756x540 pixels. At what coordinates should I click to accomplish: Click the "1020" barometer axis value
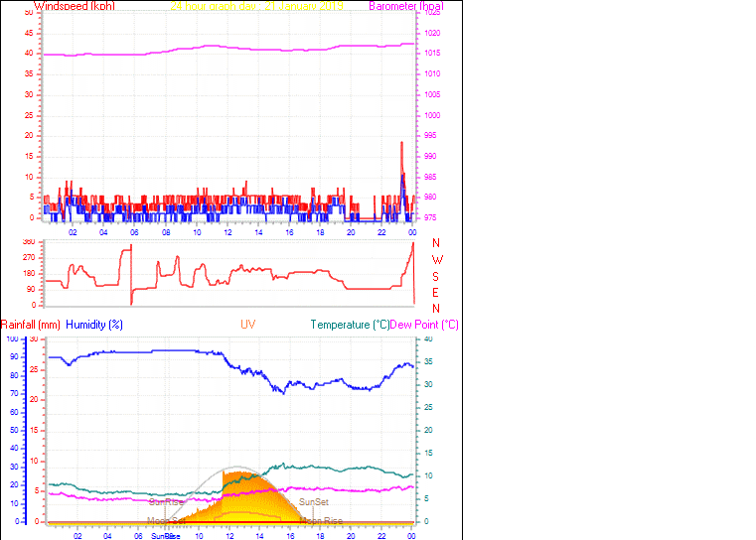tap(432, 33)
